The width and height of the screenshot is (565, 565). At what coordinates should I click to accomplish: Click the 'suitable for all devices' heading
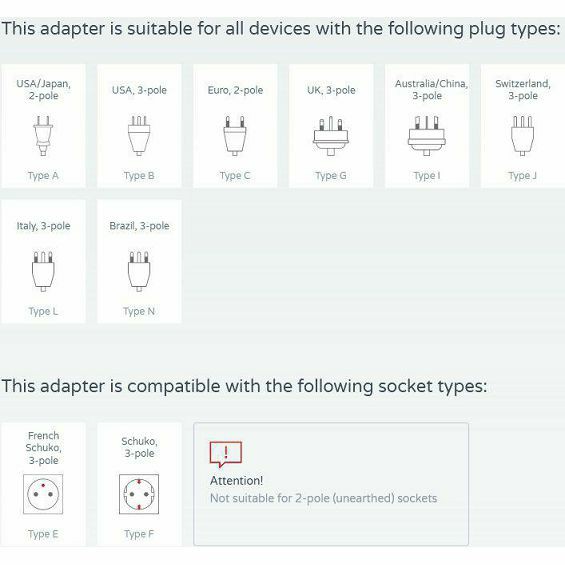(x=281, y=29)
